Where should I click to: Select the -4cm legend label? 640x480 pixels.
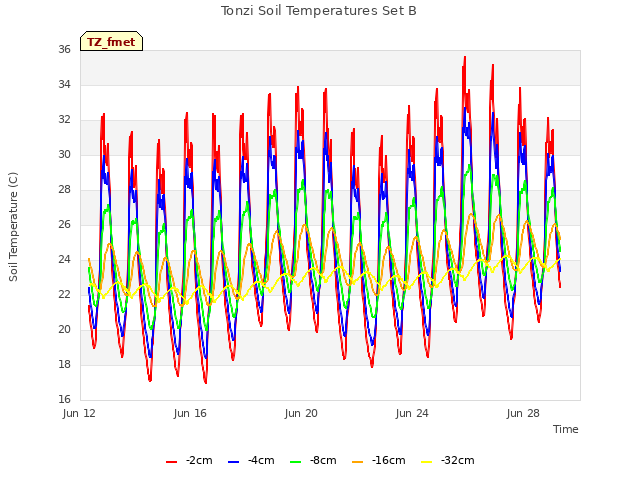tap(261, 460)
